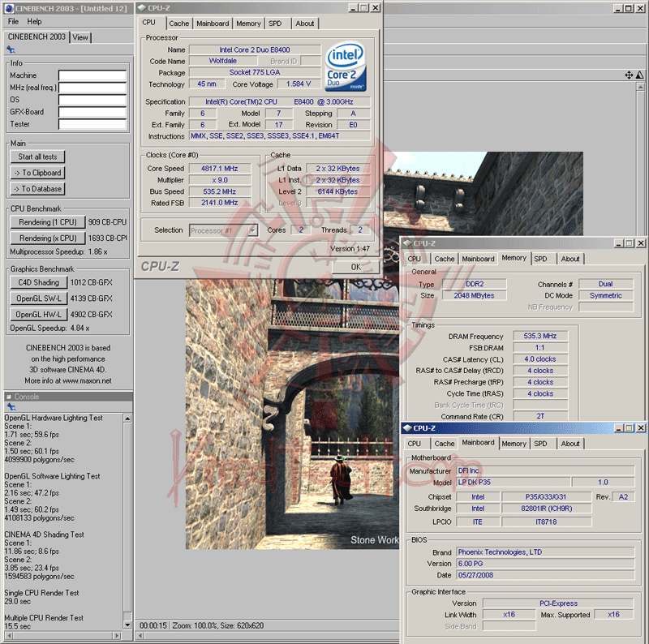Click the Tester input field
The width and height of the screenshot is (649, 644).
92,124
